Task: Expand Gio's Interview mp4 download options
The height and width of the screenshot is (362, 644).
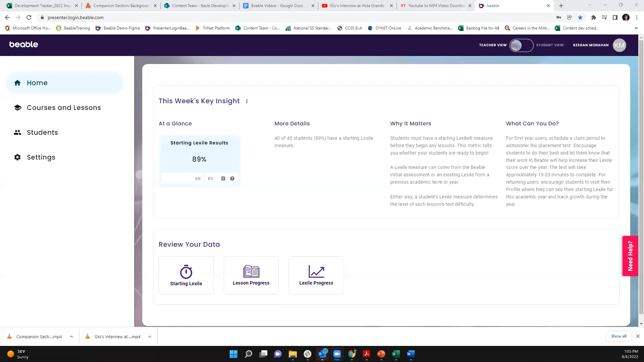Action: [x=150, y=337]
